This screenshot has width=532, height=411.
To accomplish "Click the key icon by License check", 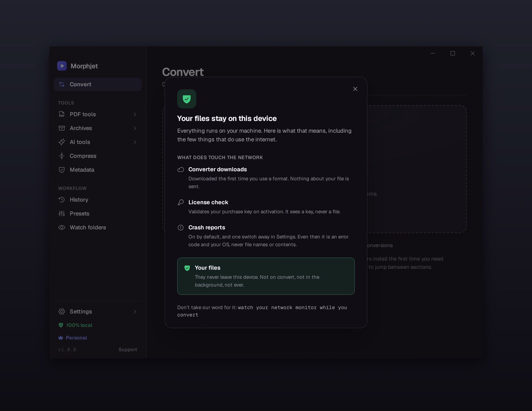I will coord(180,202).
